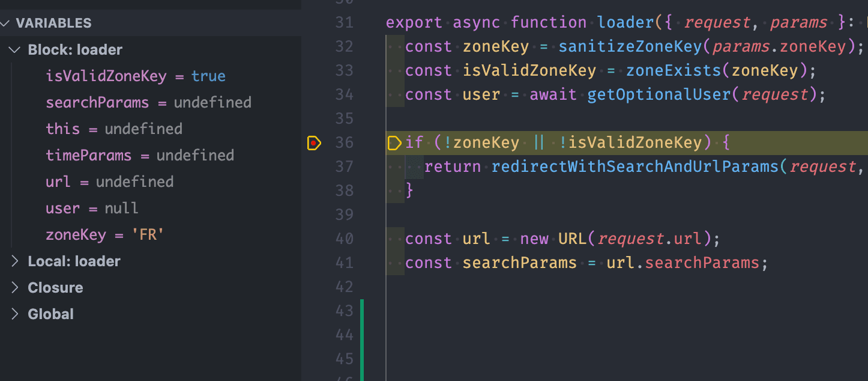868x381 pixels.
Task: Expand the Local: loader scope
Action: (16, 261)
